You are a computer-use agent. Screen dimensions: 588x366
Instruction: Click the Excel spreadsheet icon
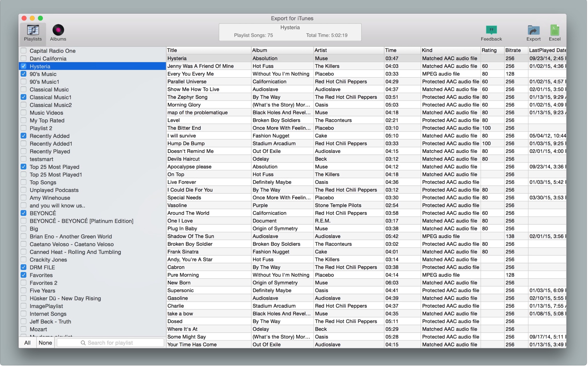[x=555, y=30]
